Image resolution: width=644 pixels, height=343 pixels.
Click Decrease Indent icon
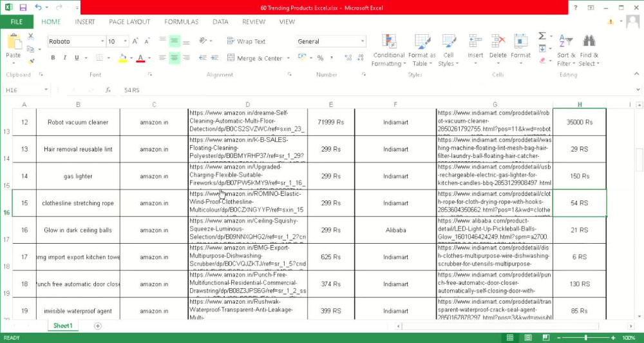tap(202, 58)
